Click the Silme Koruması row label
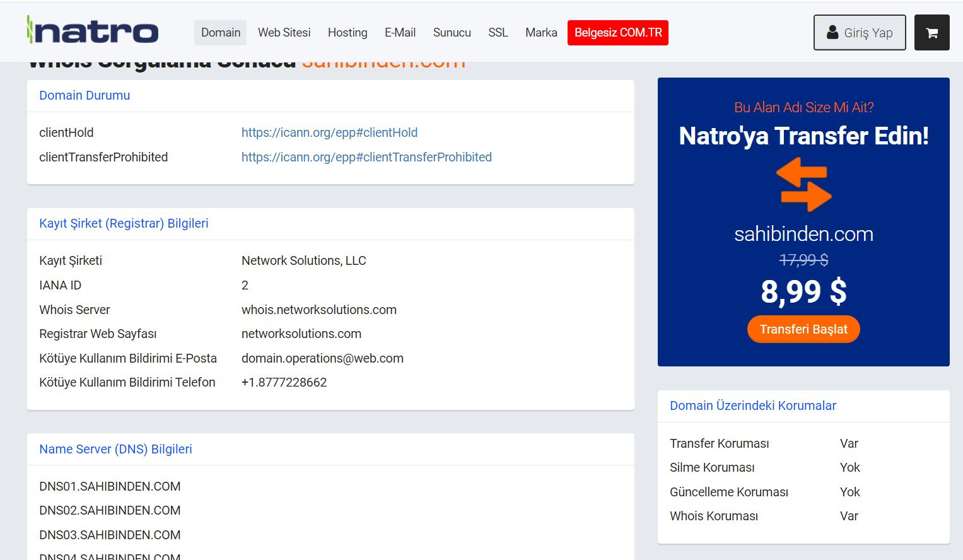The width and height of the screenshot is (963, 560). [x=712, y=467]
